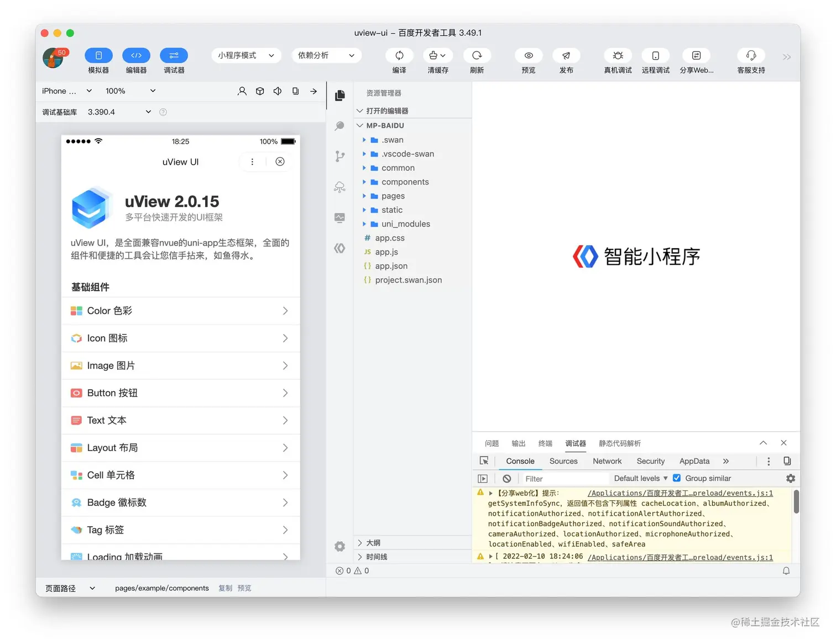Open the smart program logo icon in activity bar
Viewport: 836px width, 644px height.
coord(340,248)
